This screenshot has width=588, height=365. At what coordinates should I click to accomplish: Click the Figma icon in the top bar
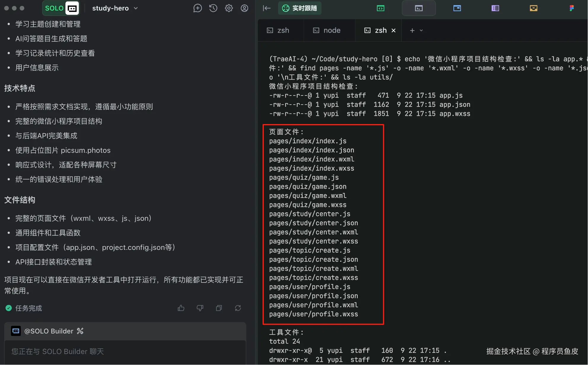click(572, 8)
